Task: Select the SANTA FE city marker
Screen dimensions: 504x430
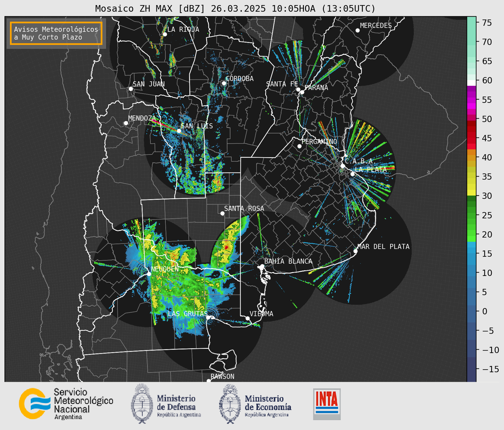Action: click(298, 89)
